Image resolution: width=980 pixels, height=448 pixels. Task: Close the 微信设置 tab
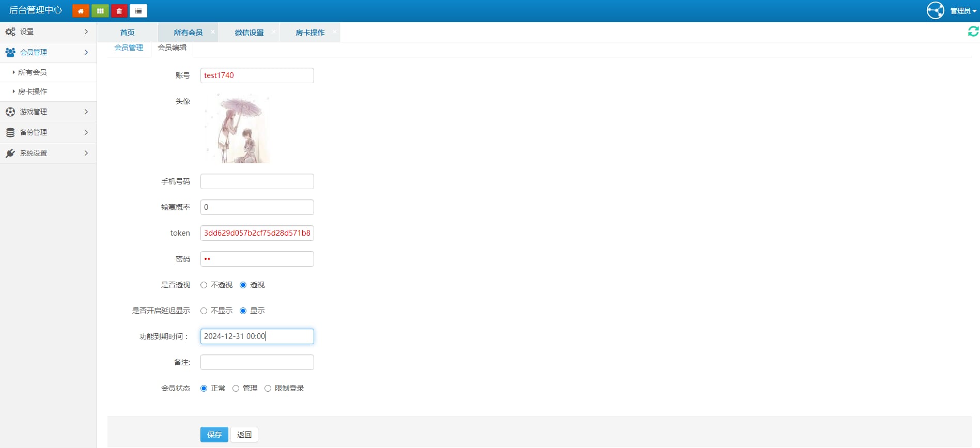tap(274, 32)
